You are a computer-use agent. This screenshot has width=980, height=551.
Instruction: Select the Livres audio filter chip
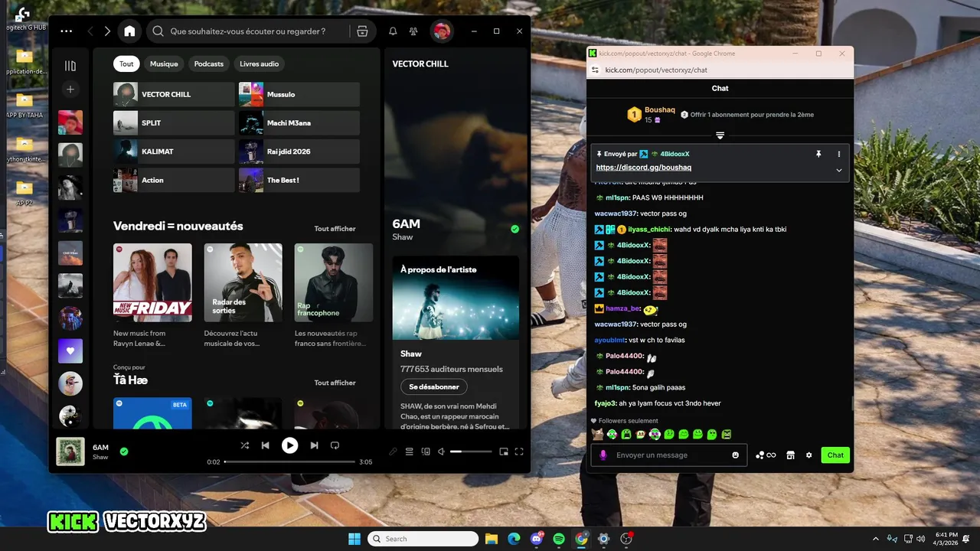tap(260, 64)
